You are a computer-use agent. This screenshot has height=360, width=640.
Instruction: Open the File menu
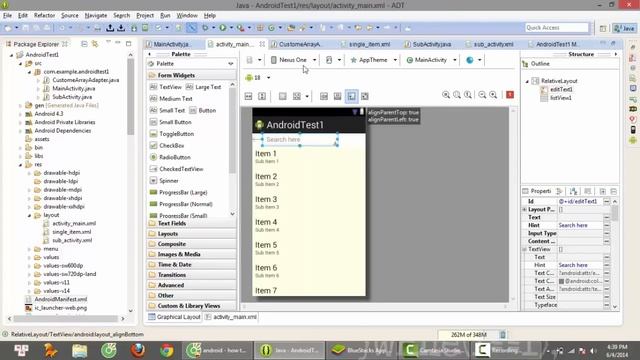point(7,16)
